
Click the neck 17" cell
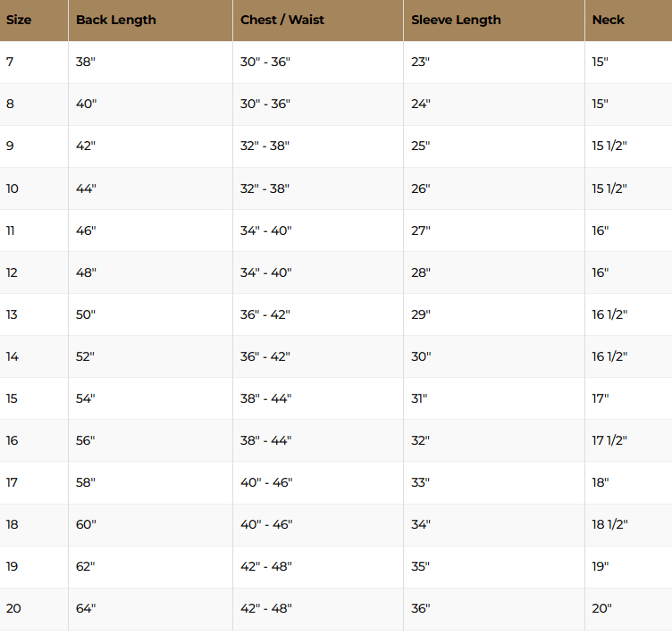point(628,398)
